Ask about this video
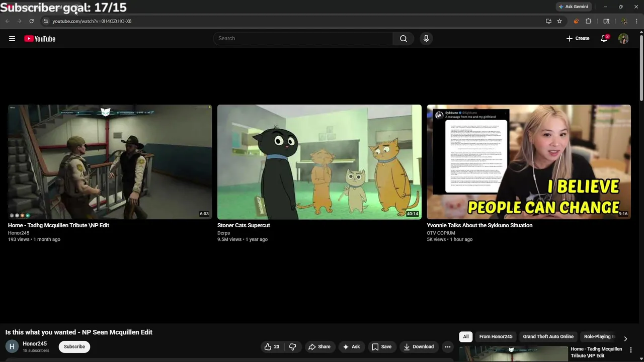The width and height of the screenshot is (644, 362). coord(351,347)
